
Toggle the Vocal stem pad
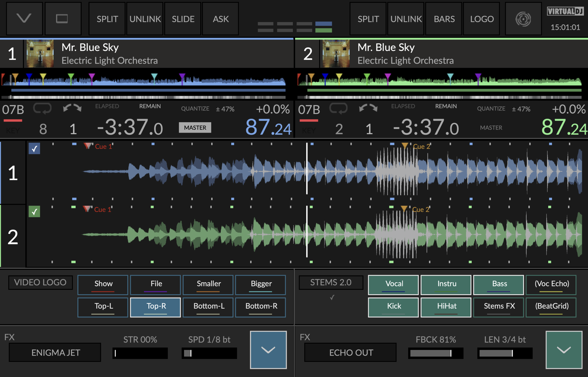pos(393,285)
